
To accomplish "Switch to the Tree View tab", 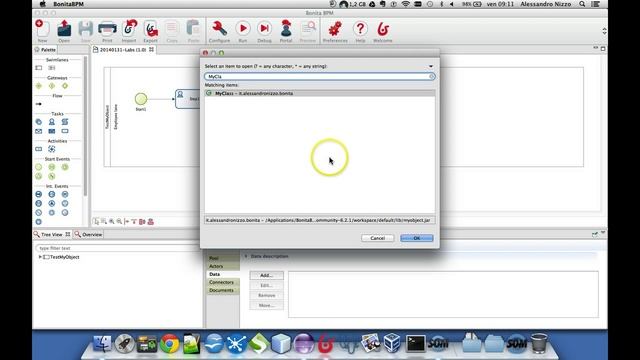I will pyautogui.click(x=51, y=235).
